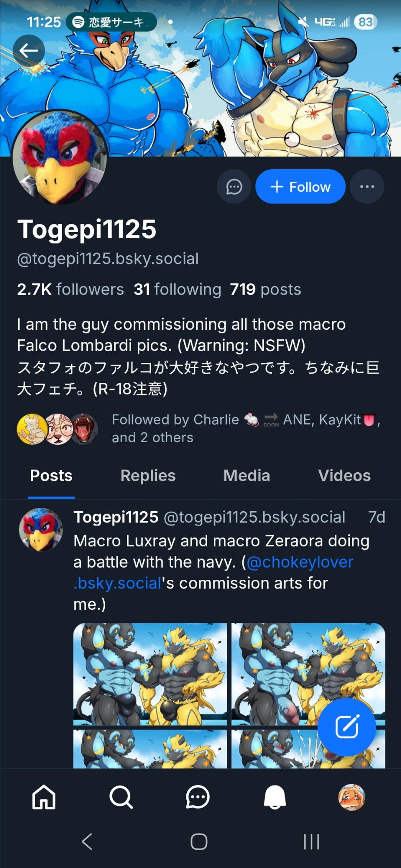This screenshot has width=401, height=868.
Task: View the 31 following list
Action: (177, 289)
